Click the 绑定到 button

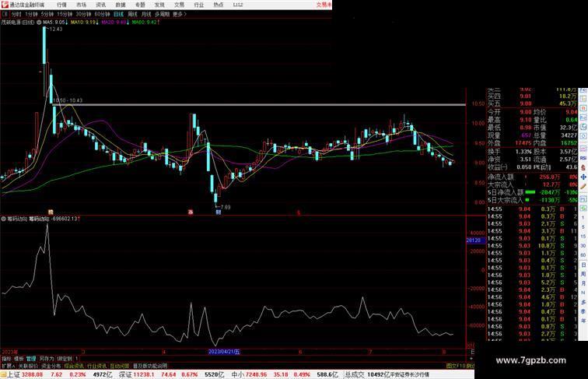(x=64, y=359)
